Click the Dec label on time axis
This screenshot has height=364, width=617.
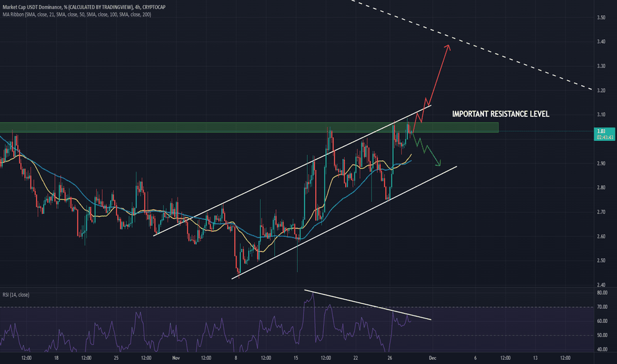click(432, 358)
